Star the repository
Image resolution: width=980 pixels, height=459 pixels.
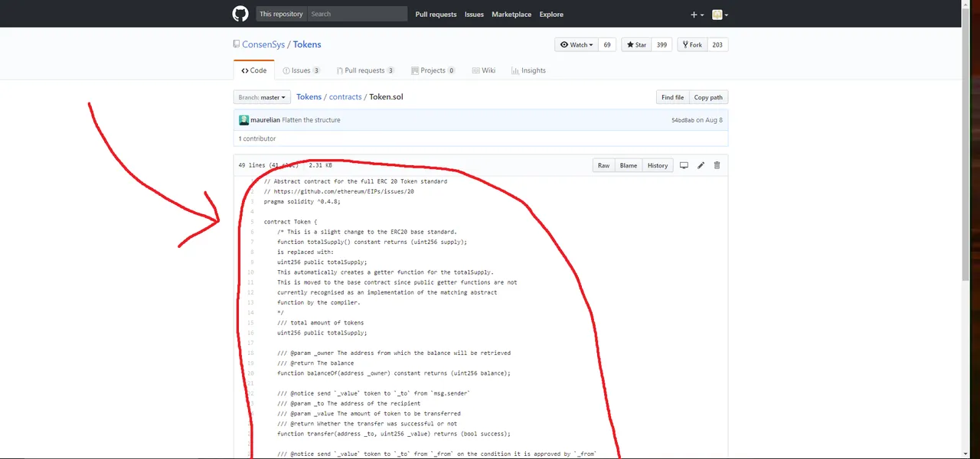pyautogui.click(x=635, y=44)
